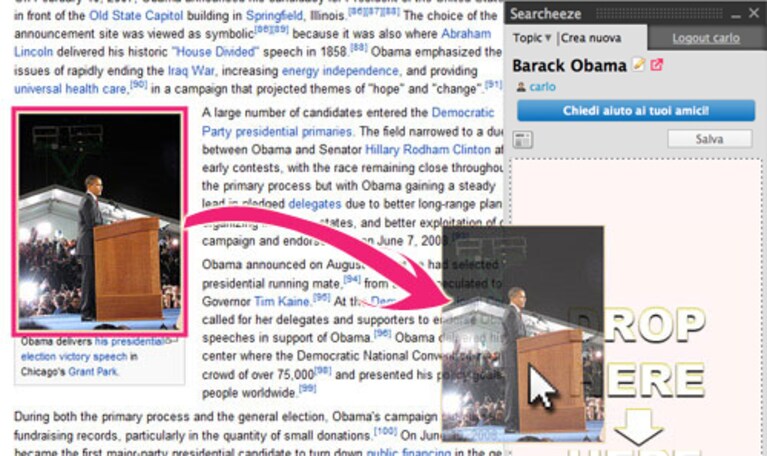
Task: Minimize the Searcheeze panel
Action: 736,15
